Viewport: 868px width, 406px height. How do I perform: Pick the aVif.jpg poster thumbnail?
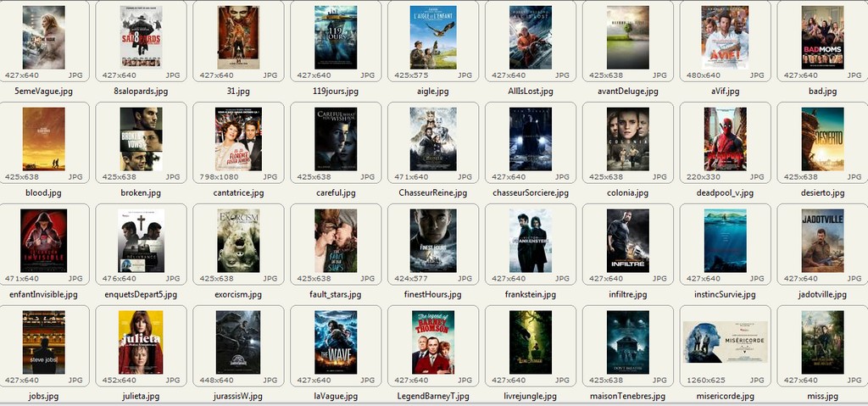pos(726,37)
